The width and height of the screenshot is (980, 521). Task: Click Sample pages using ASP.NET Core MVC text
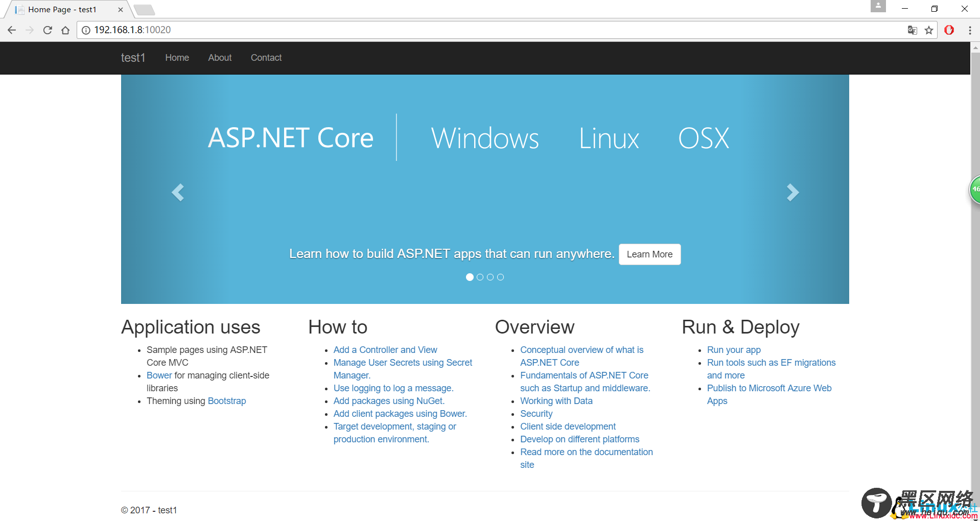[206, 356]
